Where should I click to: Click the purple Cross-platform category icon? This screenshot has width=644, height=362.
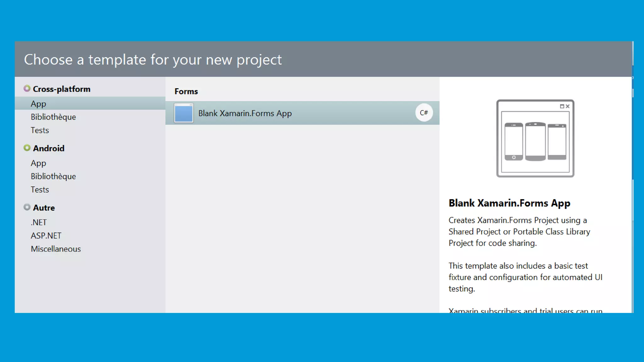pyautogui.click(x=27, y=89)
